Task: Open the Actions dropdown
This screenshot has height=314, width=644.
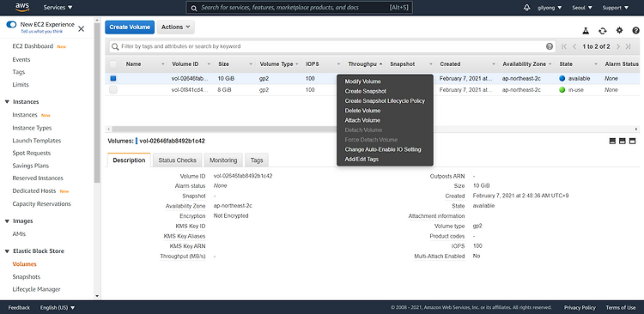Action: (x=175, y=27)
